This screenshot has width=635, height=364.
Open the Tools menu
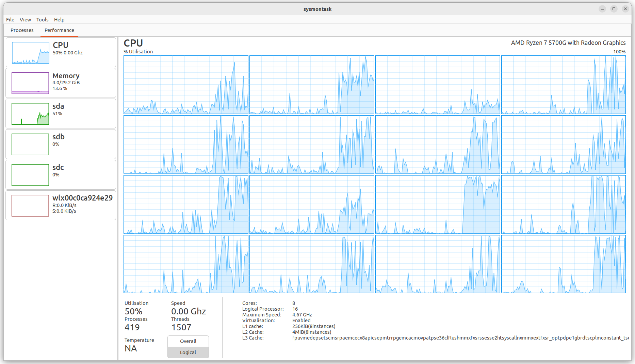point(42,19)
